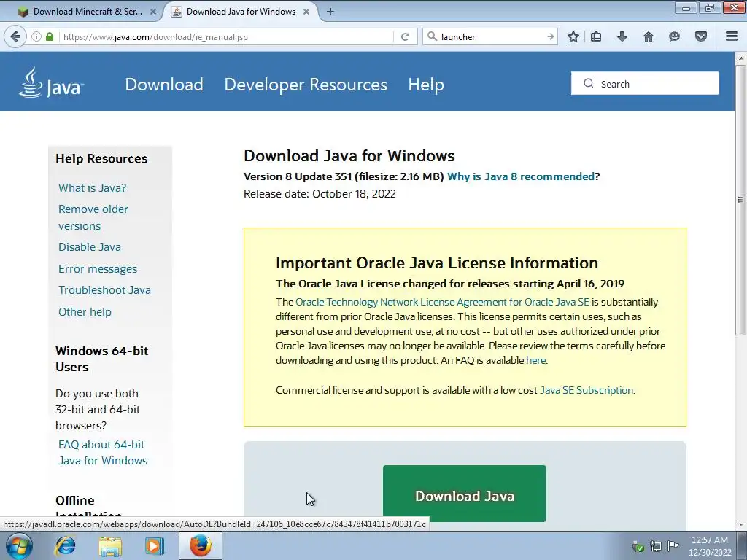Click the green shield tray icon
Viewport: 747px width, 560px height.
[638, 545]
